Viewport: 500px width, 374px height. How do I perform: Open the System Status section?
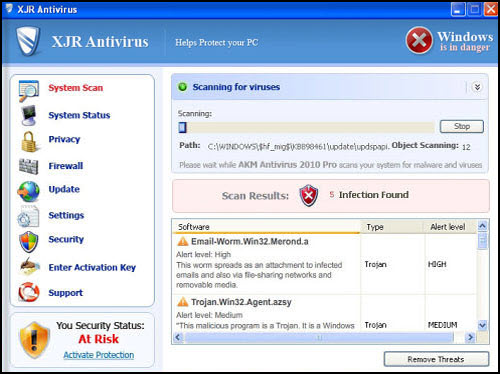[79, 115]
